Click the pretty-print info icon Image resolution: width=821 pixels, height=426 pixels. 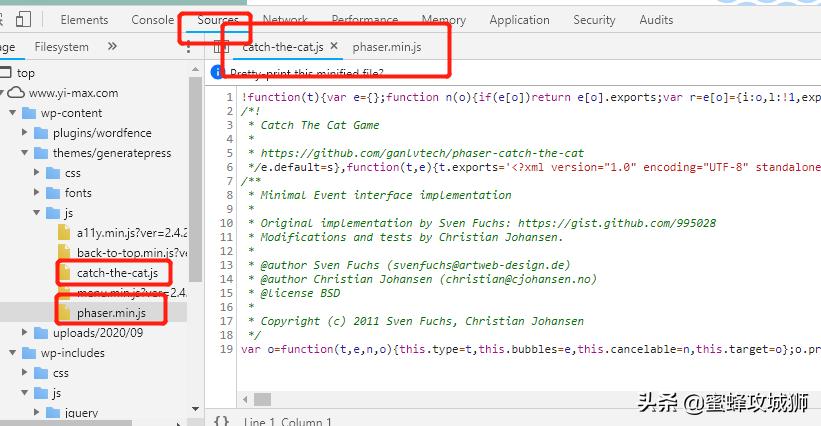tap(217, 72)
